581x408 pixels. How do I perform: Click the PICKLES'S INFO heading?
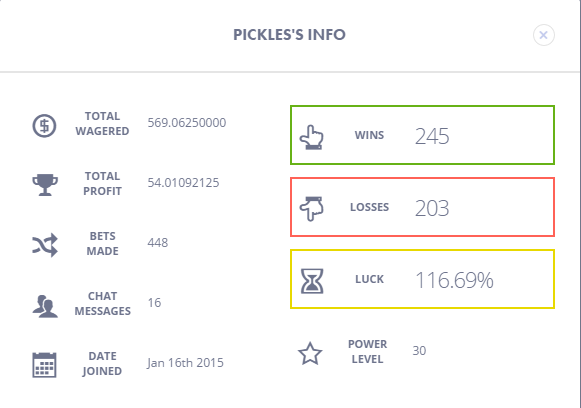[x=289, y=35]
